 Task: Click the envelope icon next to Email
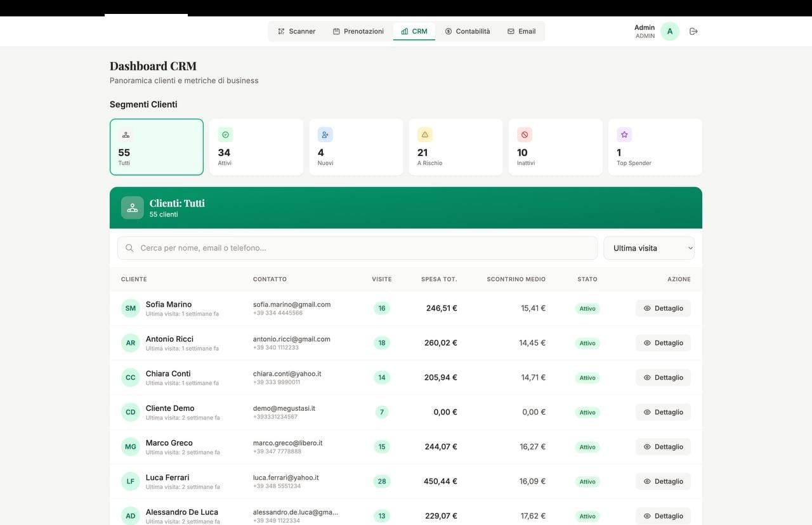point(509,30)
